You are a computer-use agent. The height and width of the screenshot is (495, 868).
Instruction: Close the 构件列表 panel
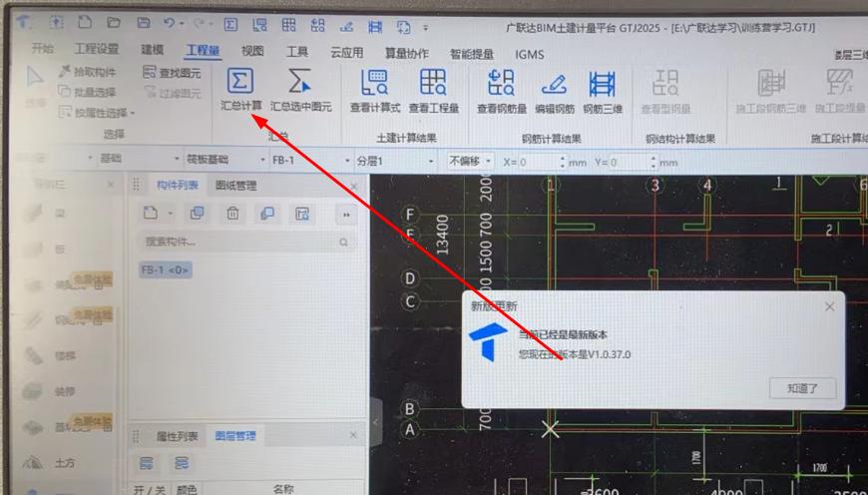tap(354, 187)
